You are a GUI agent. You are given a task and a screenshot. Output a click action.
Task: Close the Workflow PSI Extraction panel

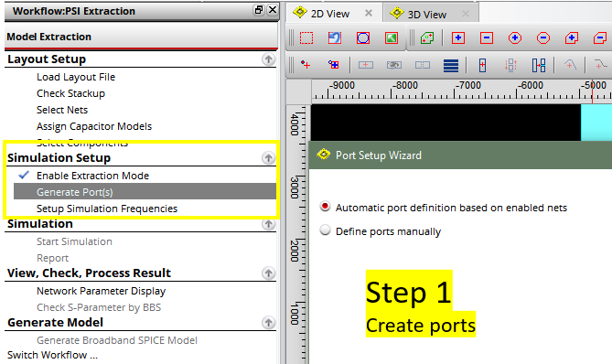click(x=273, y=10)
